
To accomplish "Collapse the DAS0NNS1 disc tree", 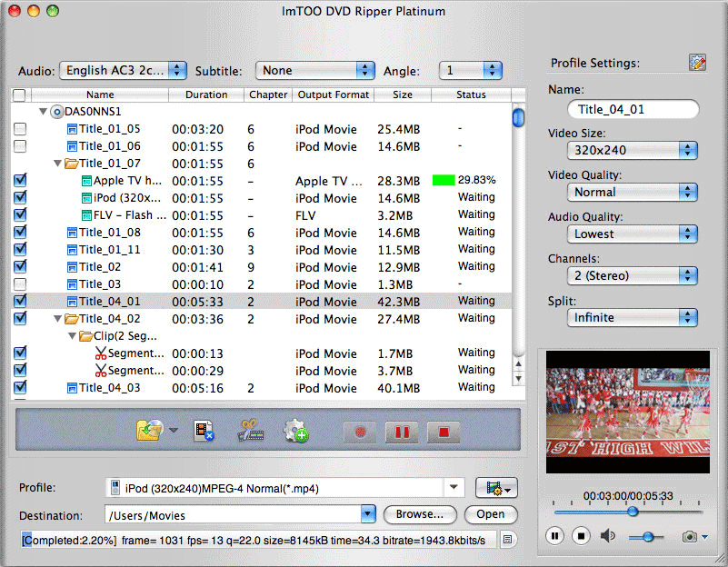I will (44, 112).
